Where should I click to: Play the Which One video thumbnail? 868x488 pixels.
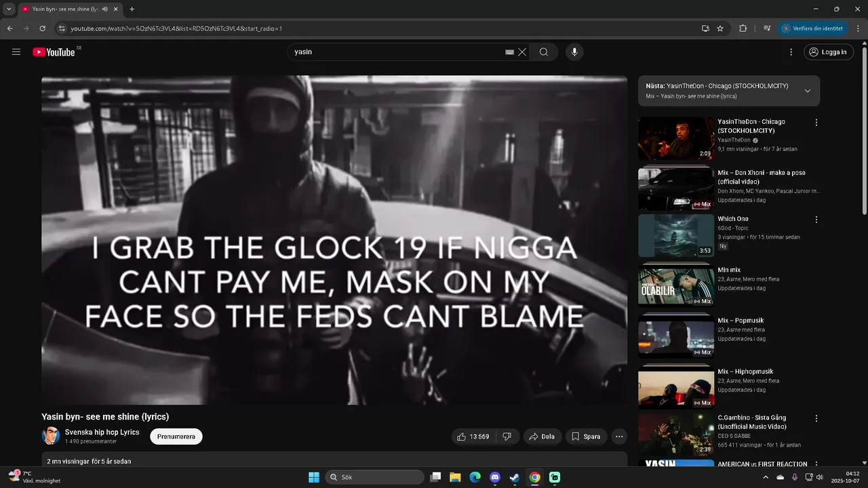676,235
